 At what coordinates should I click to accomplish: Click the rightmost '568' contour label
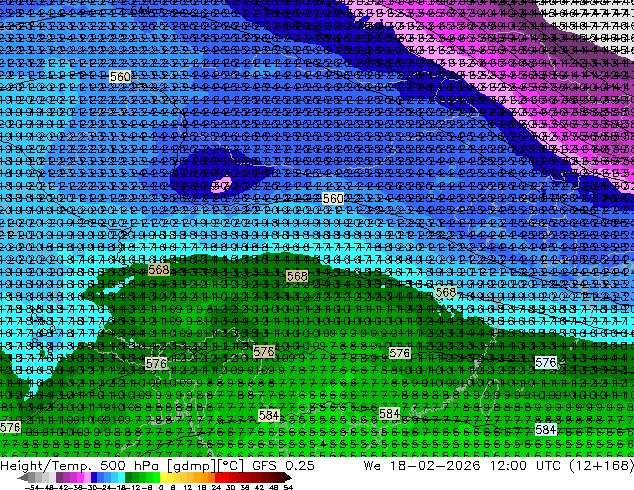coord(446,292)
